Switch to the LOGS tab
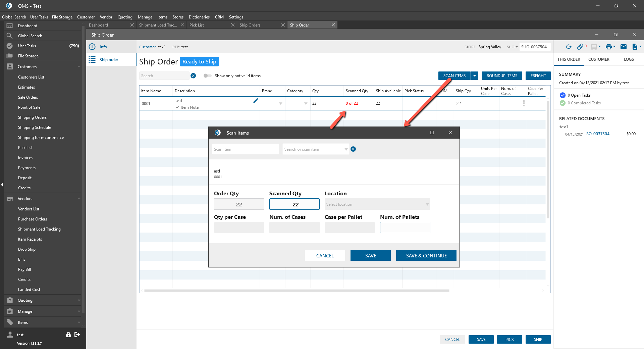This screenshot has width=644, height=349. coord(629,59)
